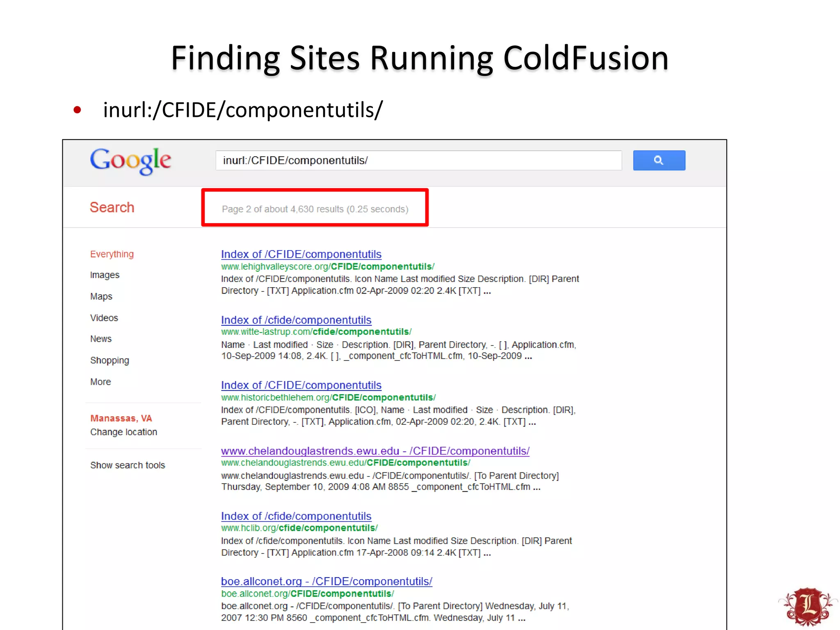Click green URL www.witte-lastrup.com/cfide/componentutils/
The height and width of the screenshot is (630, 840).
316,332
